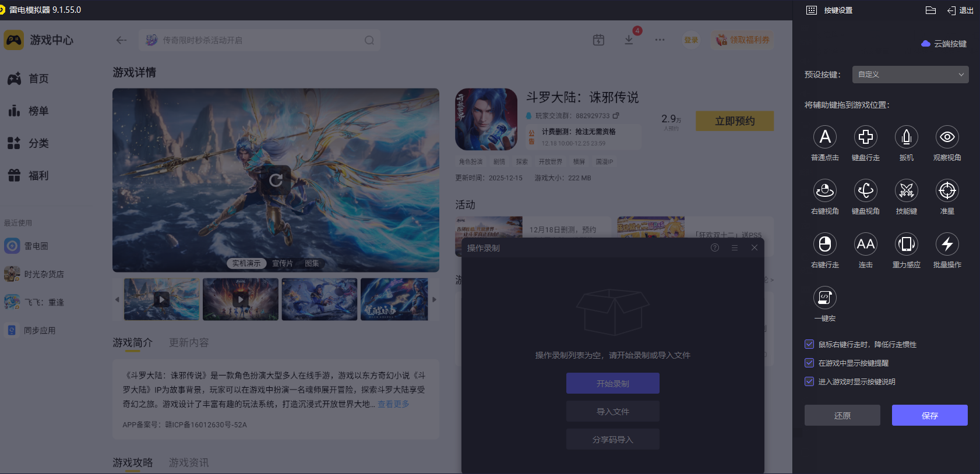Select the 普通点击 (normal tap) key icon

click(x=825, y=137)
